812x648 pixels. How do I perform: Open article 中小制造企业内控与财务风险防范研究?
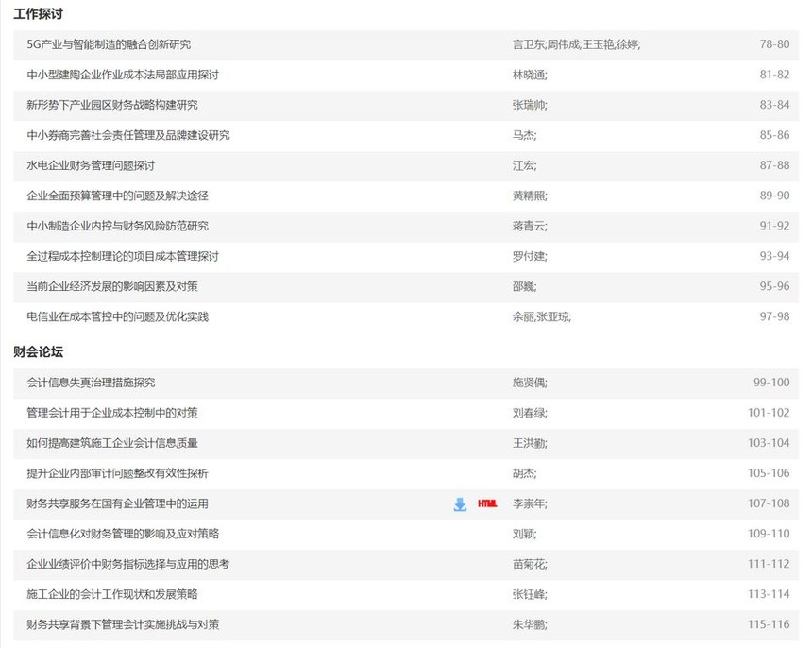coord(118,226)
